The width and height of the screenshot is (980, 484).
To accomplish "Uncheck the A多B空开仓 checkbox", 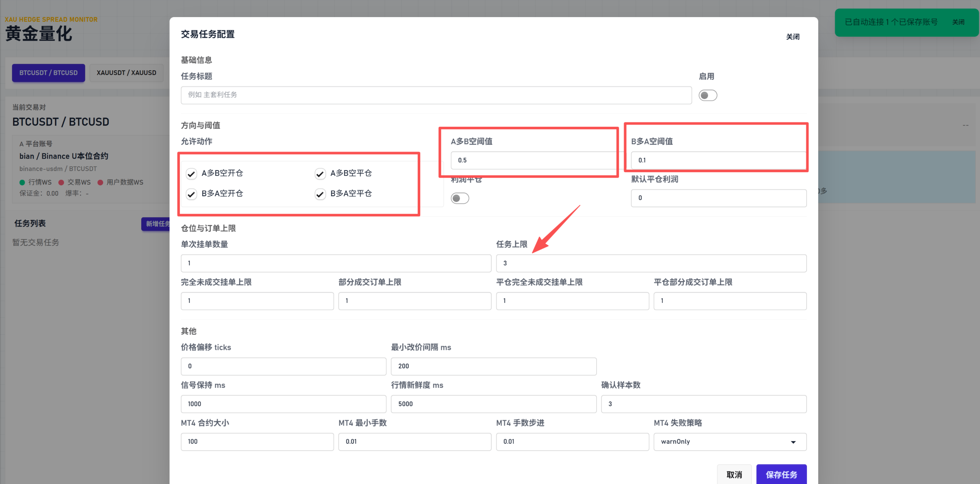I will 191,174.
